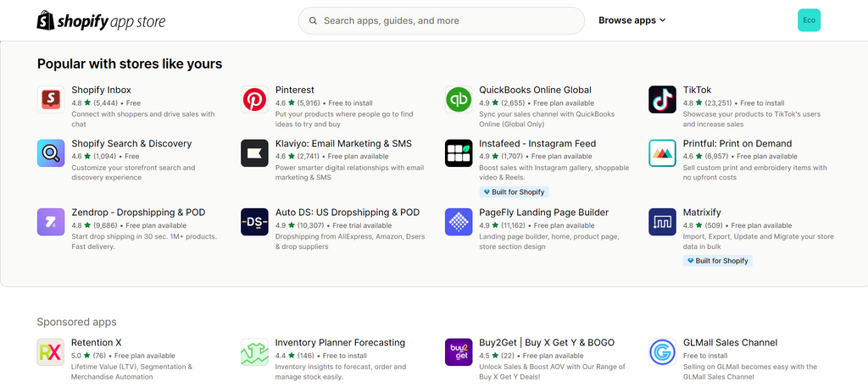Open GLMall Sales Channel title link
Viewport: 868px width, 387px height.
(730, 343)
